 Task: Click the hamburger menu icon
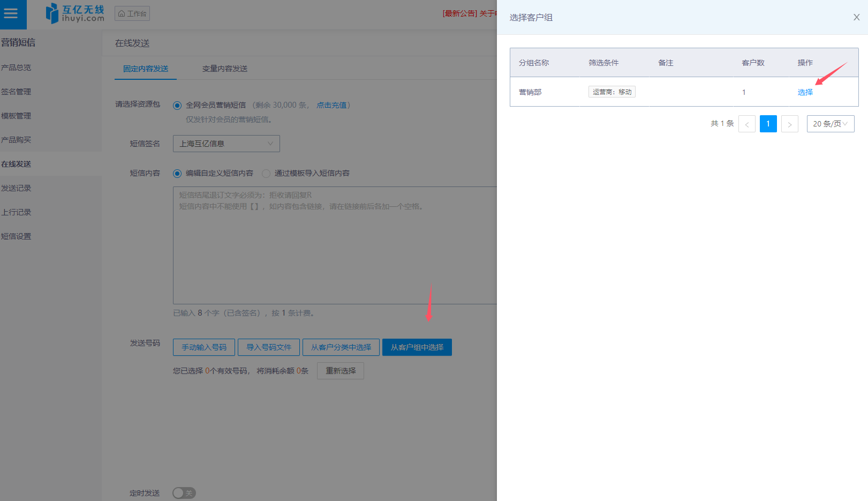[x=11, y=14]
